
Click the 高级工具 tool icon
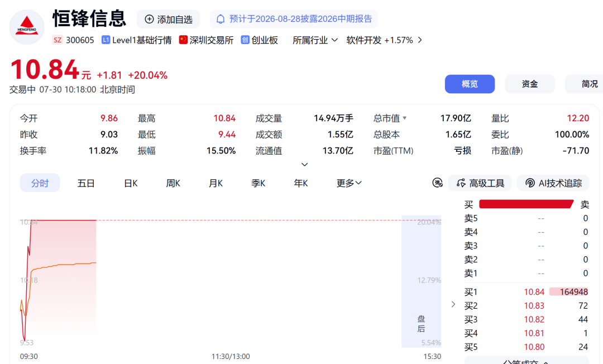[x=461, y=183]
